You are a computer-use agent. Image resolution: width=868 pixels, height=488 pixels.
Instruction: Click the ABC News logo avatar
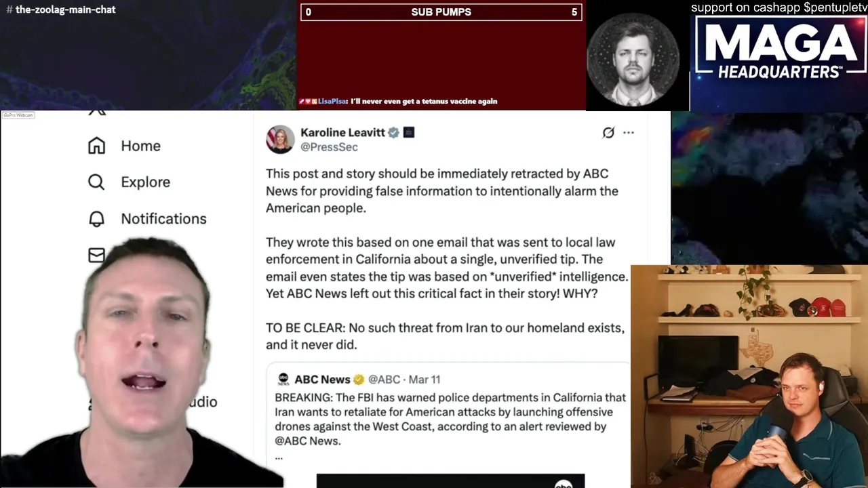click(x=283, y=380)
